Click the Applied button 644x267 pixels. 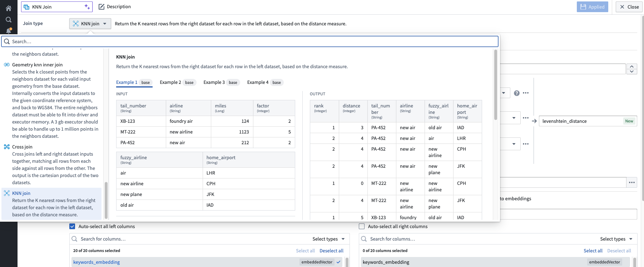(592, 7)
